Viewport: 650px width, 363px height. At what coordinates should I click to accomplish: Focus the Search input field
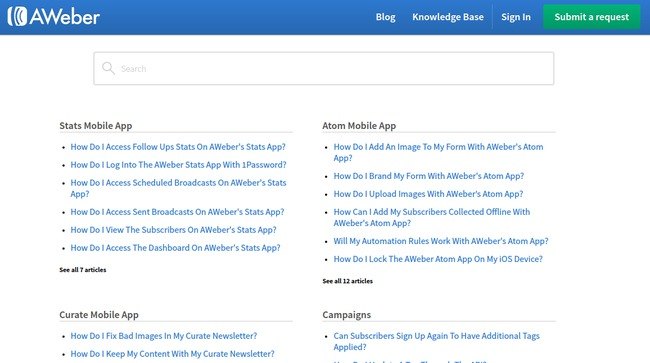(324, 68)
